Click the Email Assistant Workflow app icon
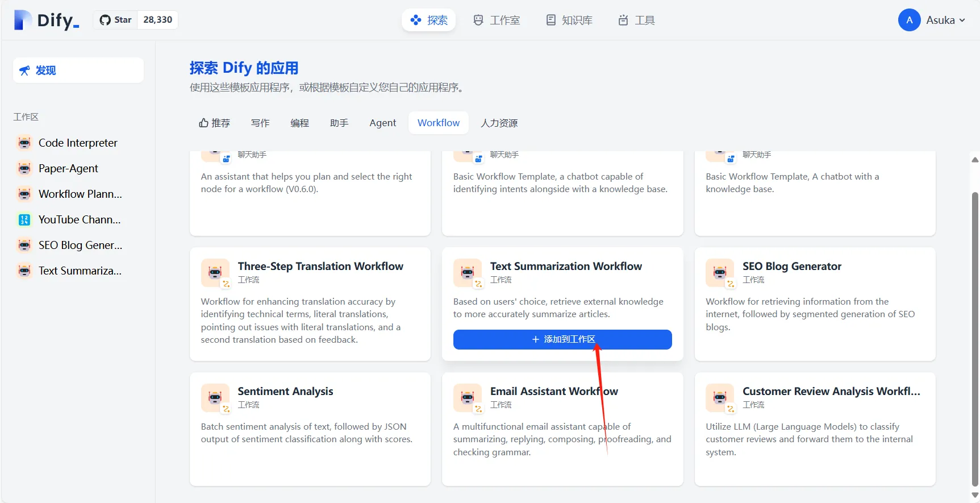This screenshot has width=980, height=503. (468, 398)
